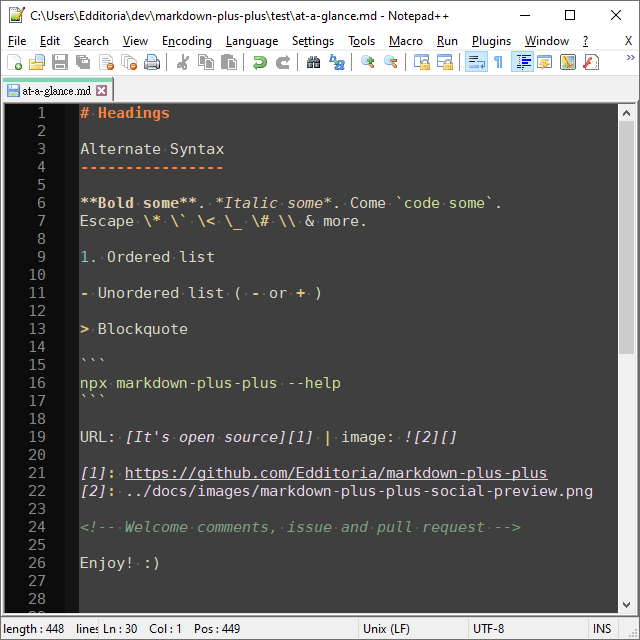This screenshot has height=640, width=640.
Task: Click the 'Ln : 30' status bar text
Action: point(120,629)
